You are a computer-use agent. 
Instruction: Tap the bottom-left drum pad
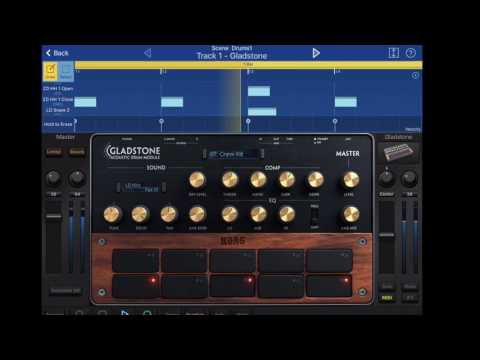(136, 286)
